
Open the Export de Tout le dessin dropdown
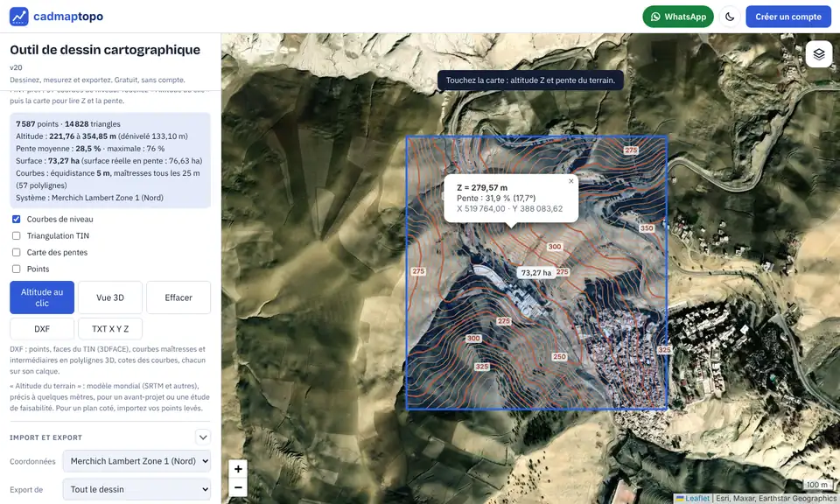(136, 489)
